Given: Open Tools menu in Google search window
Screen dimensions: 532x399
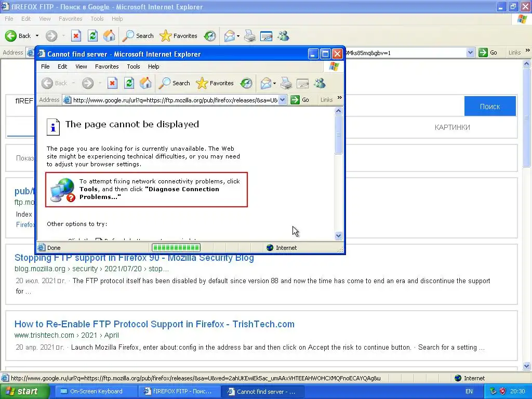Looking at the screenshot, I should pos(97,19).
